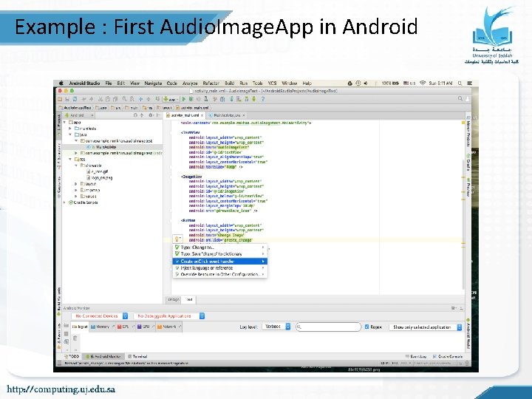Choose Override Resource in Other Configuration
Screen dimensions: 532x399
click(x=220, y=274)
